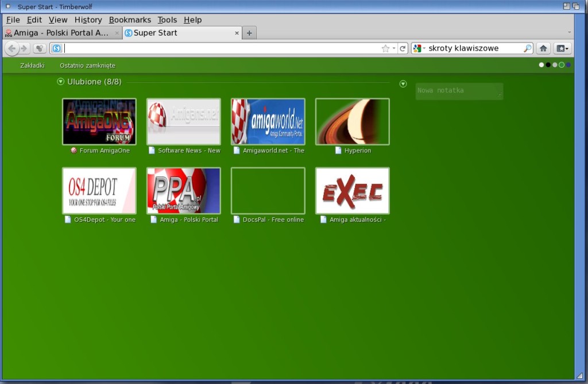
Task: Open the amigaworld.net thumbnail
Action: [268, 122]
